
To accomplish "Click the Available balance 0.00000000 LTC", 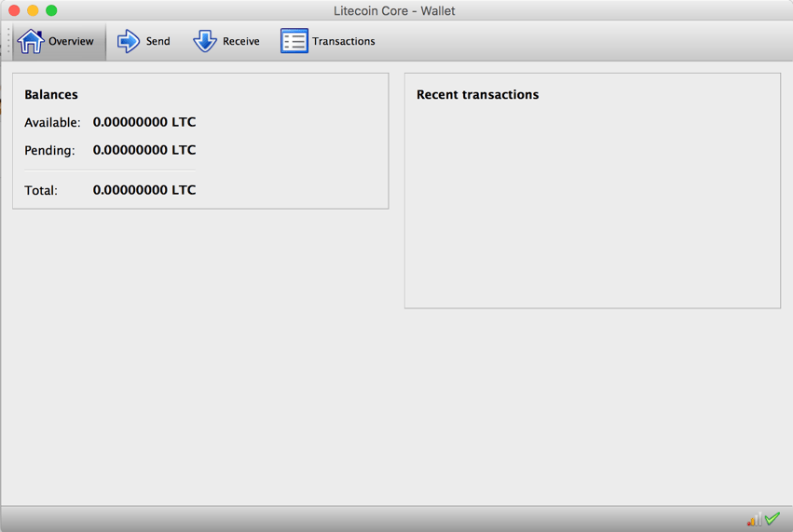I will pos(144,122).
